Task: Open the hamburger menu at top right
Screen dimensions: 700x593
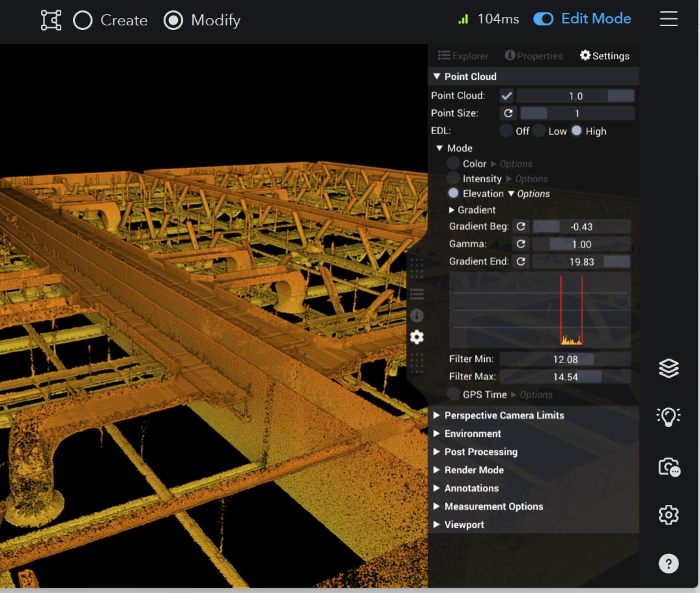Action: click(x=668, y=19)
